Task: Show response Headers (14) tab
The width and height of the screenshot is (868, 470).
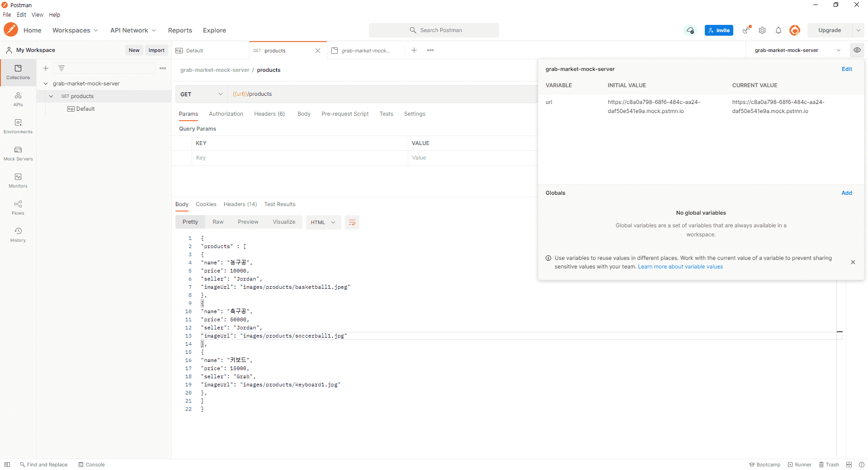Action: 240,204
